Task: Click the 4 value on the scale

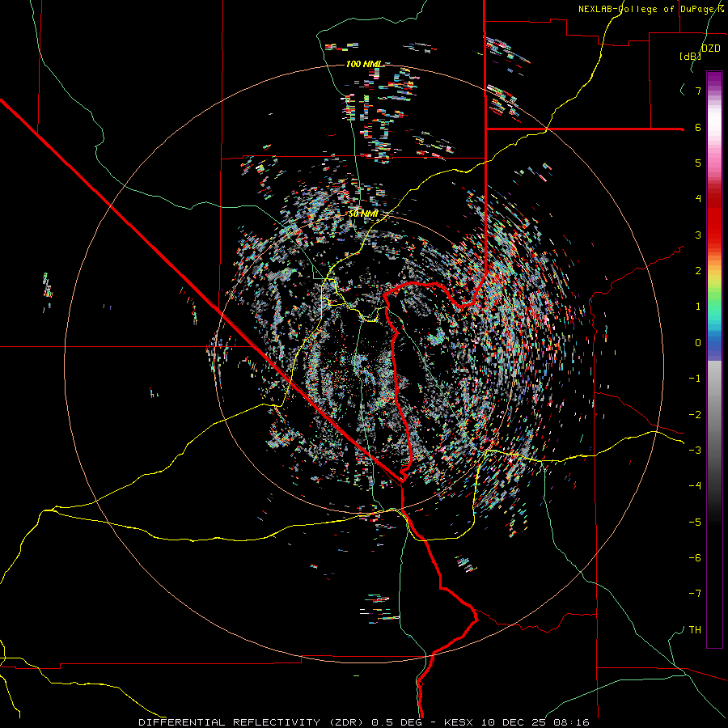Action: [698, 199]
